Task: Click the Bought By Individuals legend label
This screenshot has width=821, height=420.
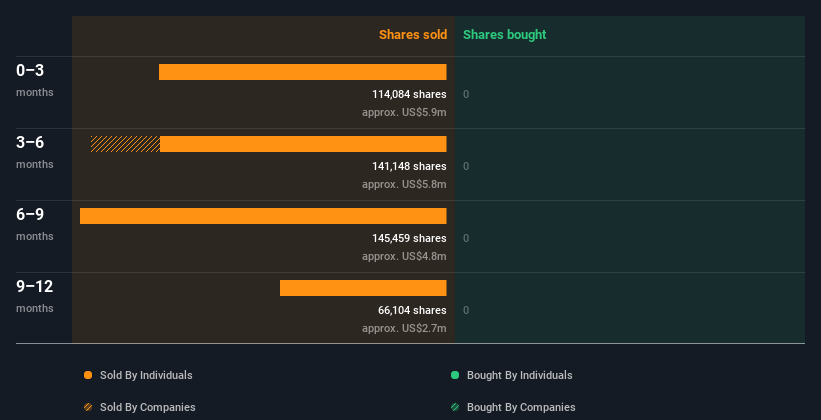Action: point(519,375)
